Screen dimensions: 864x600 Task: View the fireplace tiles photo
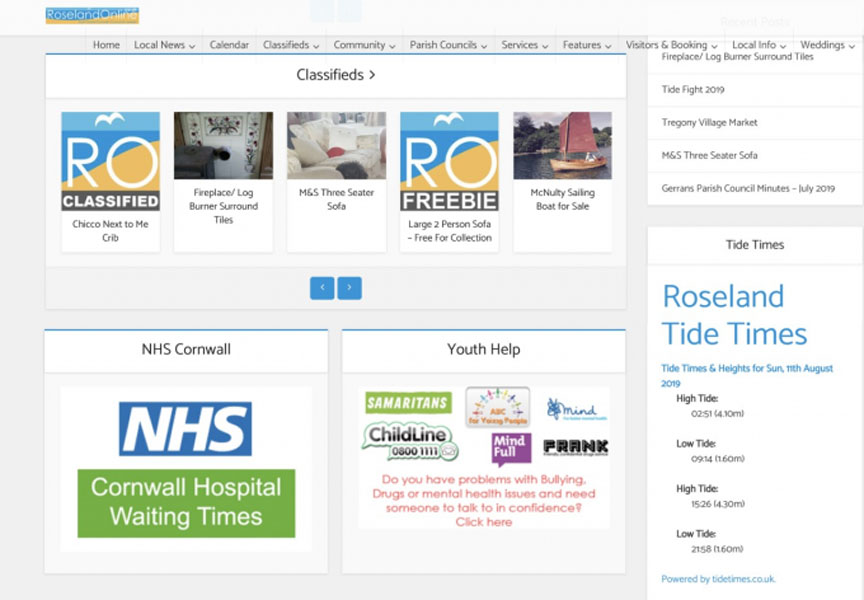[223, 145]
